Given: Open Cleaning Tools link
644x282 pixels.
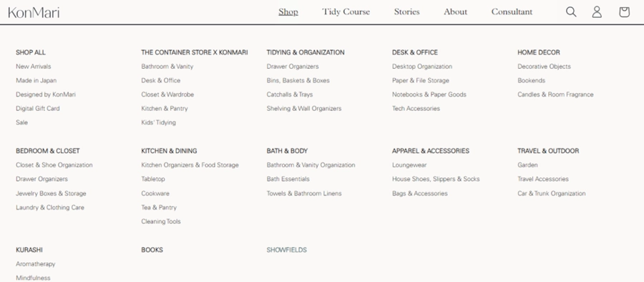Looking at the screenshot, I should point(161,222).
